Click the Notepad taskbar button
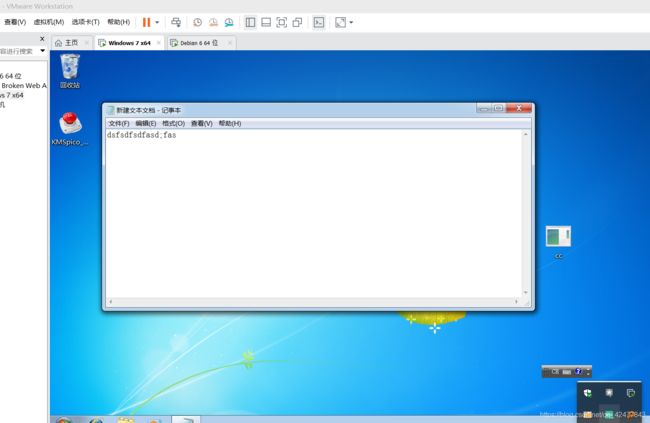650x423 pixels. pyautogui.click(x=186, y=420)
